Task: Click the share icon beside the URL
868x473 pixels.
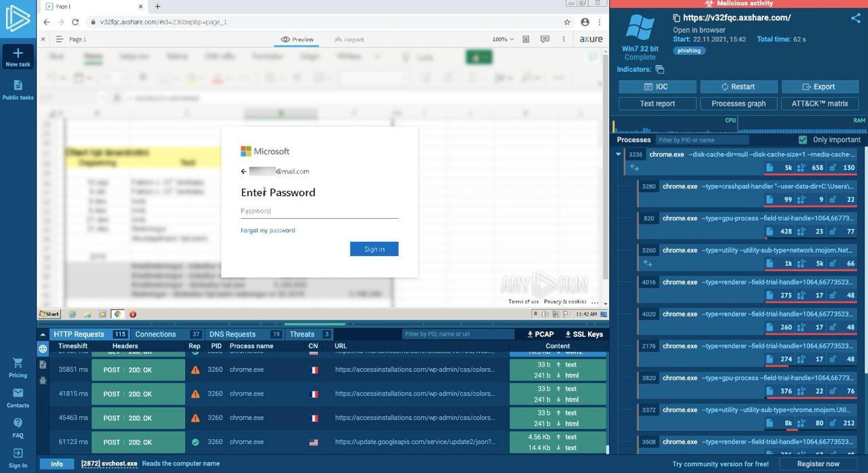Action: tap(855, 18)
